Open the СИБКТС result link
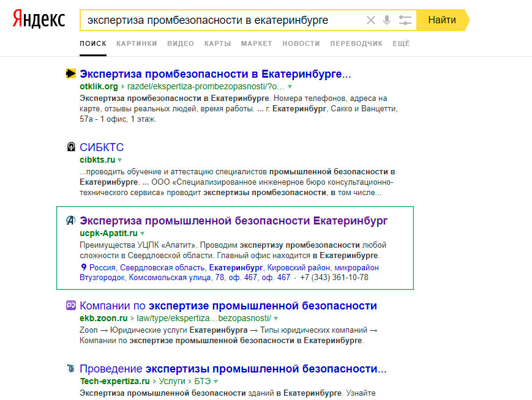The image size is (532, 400). point(102,147)
